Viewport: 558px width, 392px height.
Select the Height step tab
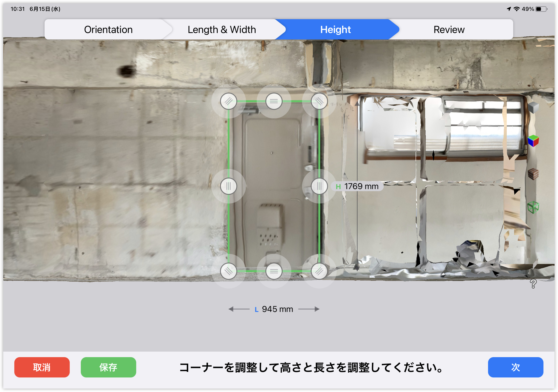coord(335,30)
